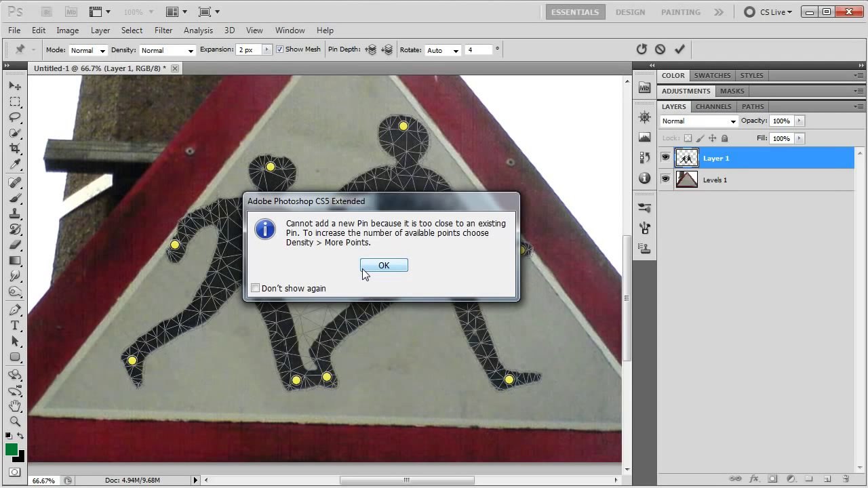
Task: Select the Spot Healing Brush tool
Action: click(x=15, y=182)
